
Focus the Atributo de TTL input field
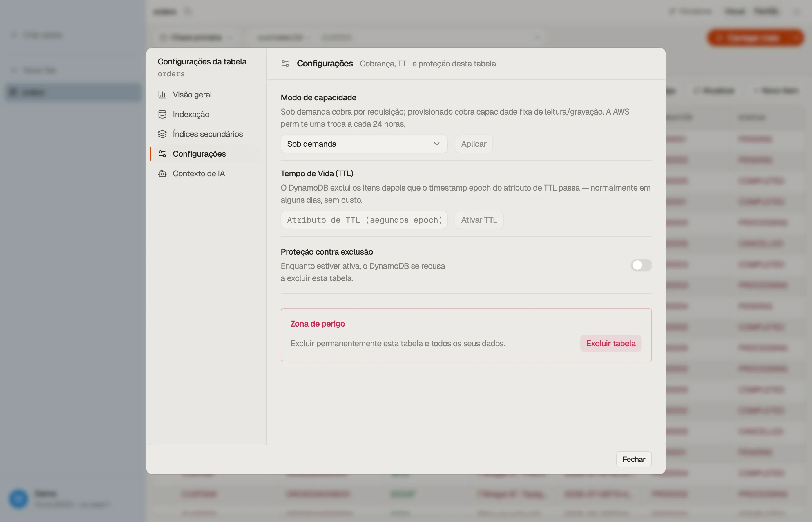(364, 220)
